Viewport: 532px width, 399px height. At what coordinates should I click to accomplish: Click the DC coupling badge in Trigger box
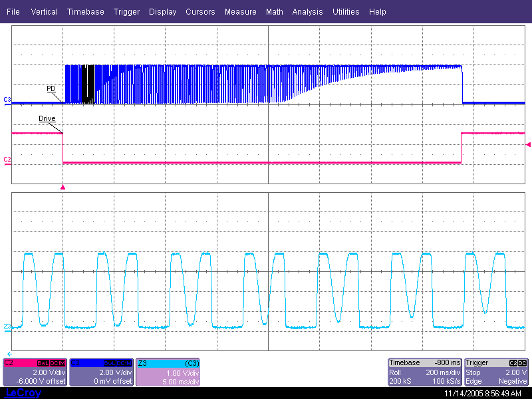point(523,363)
